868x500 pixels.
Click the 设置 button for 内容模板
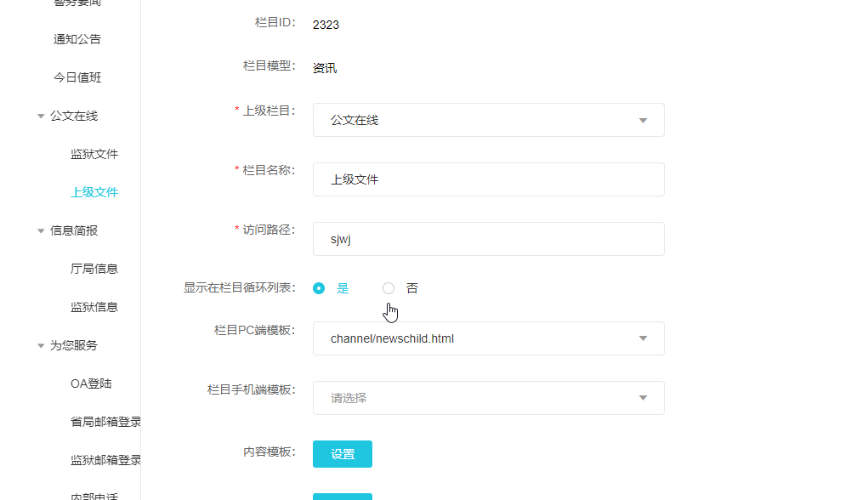pyautogui.click(x=342, y=454)
